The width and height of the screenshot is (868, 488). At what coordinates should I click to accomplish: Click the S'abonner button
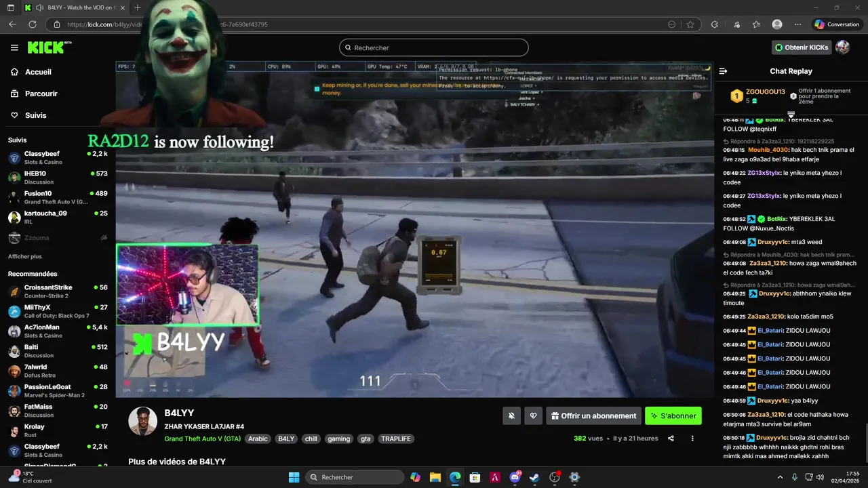tap(673, 416)
